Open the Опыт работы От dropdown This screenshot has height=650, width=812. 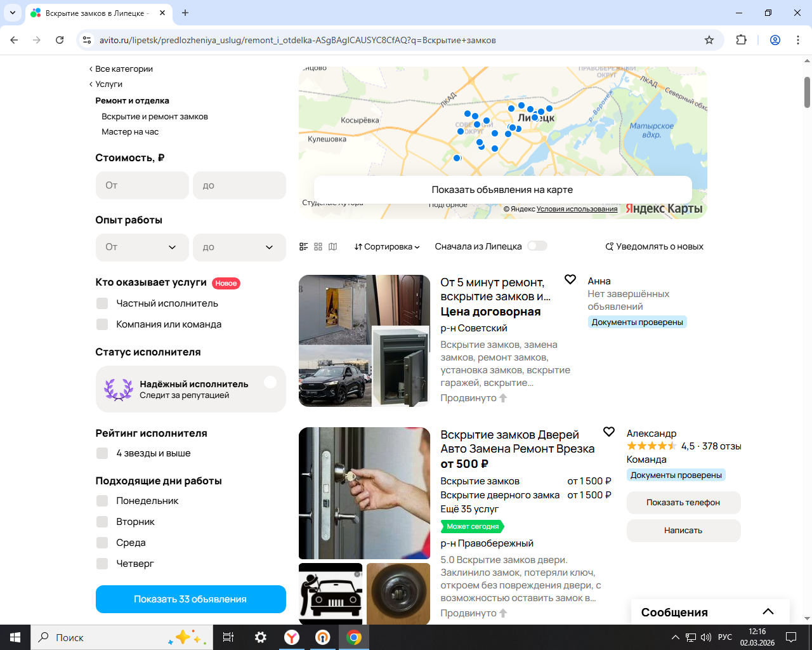[x=142, y=247]
